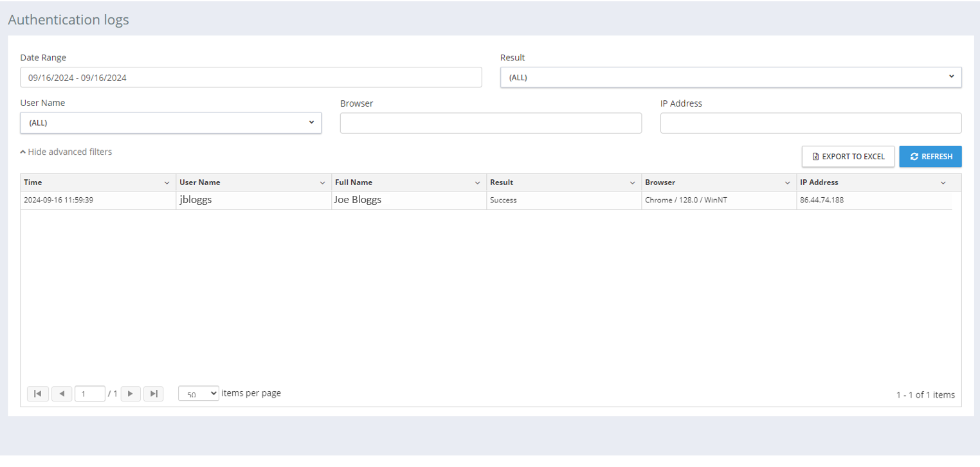Click the Date Range input field
This screenshot has width=980, height=467.
click(x=251, y=78)
